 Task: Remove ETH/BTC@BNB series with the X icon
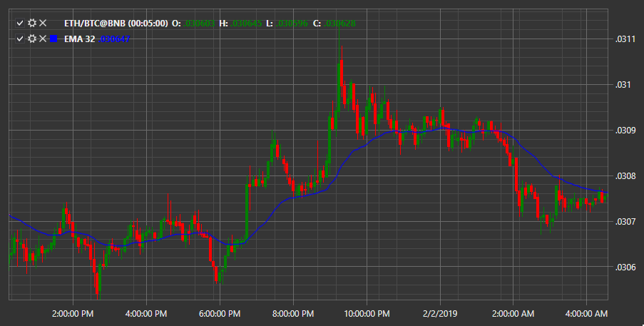pyautogui.click(x=43, y=23)
